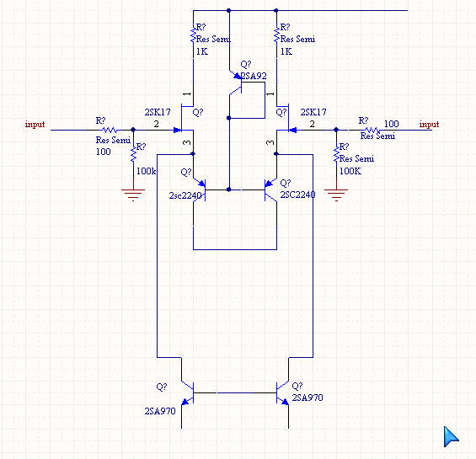Click the junction dot at the right 100K resistor node
This screenshot has height=459, width=476.
tap(336, 130)
